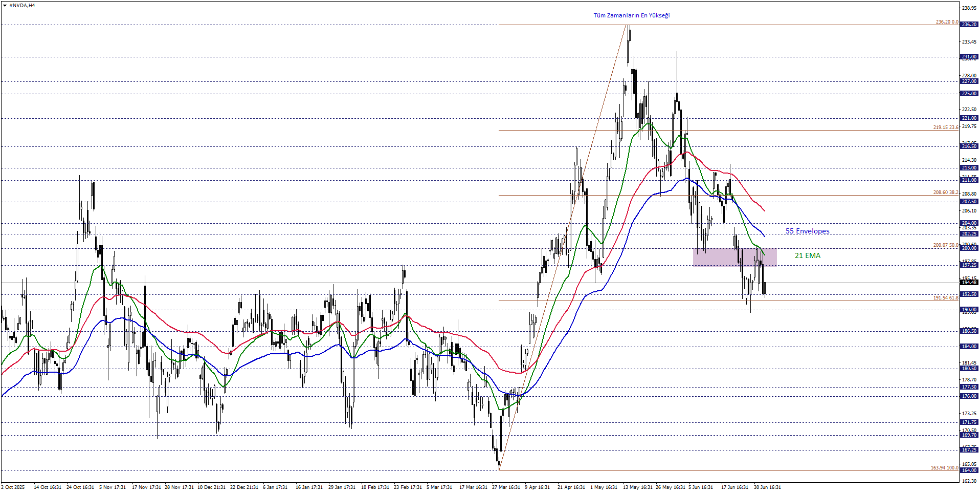Select the '55 Envelopes' text label
This screenshot has height=493, width=980.
[807, 231]
